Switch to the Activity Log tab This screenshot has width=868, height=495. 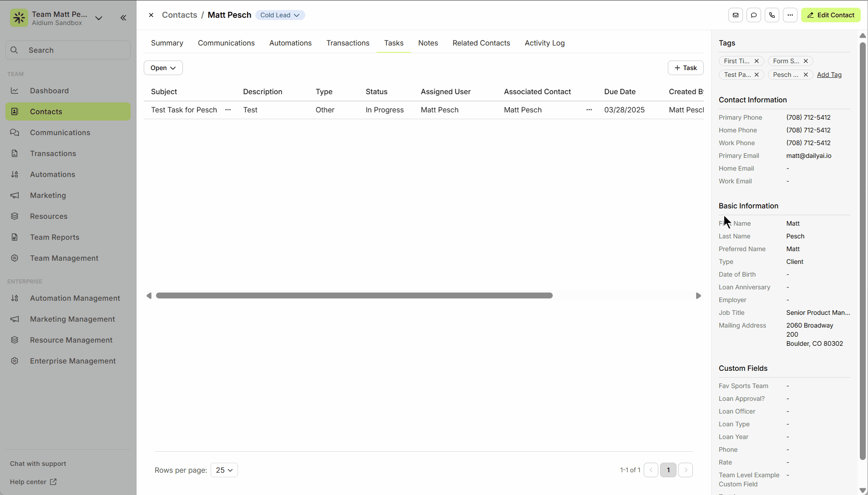(x=545, y=43)
